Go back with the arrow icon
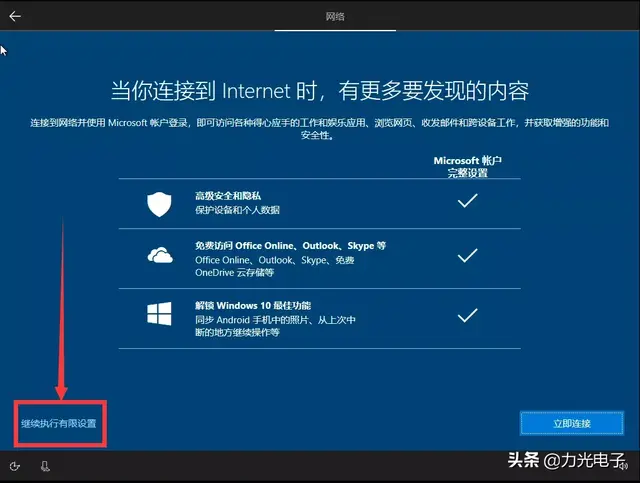This screenshot has height=483, width=640. pos(15,16)
